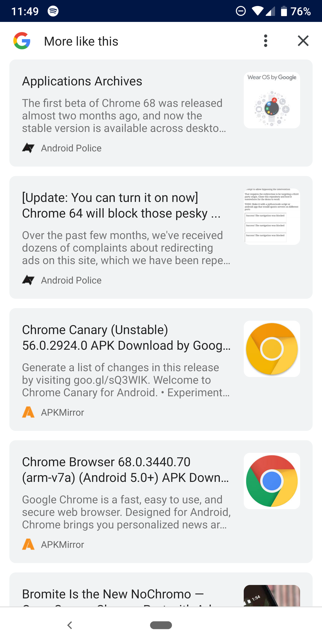Tap Android Police logo under Applications Archives
The image size is (322, 644).
(x=28, y=148)
